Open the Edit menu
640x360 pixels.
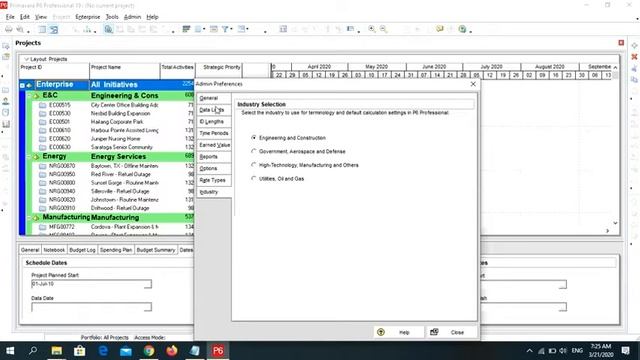tap(25, 17)
